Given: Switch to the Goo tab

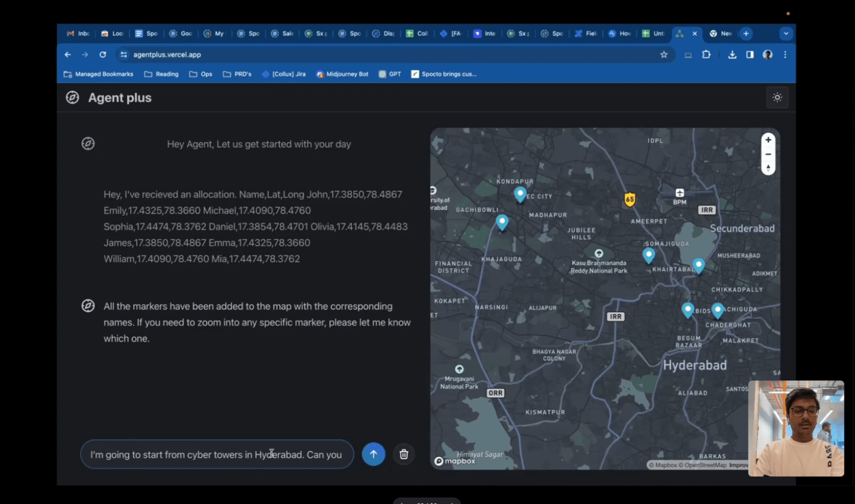Looking at the screenshot, I should pos(180,34).
